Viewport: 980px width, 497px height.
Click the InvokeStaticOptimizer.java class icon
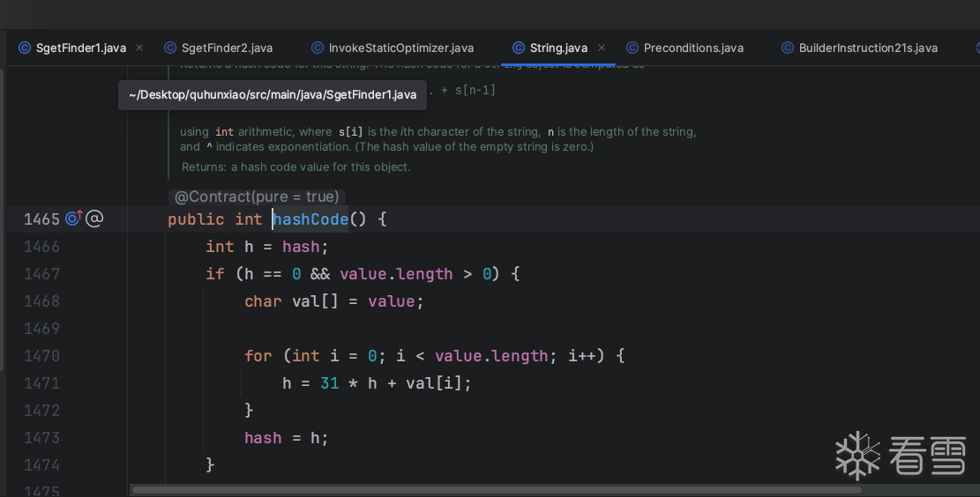point(318,48)
